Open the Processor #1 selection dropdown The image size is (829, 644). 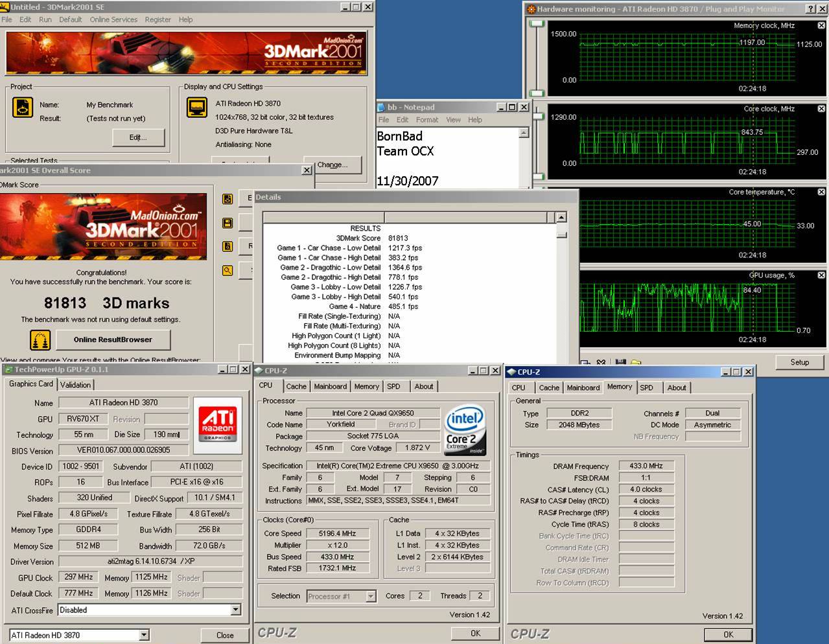371,596
